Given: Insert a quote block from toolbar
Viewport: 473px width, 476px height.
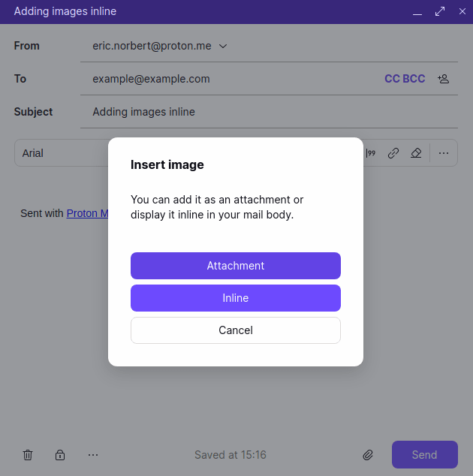Looking at the screenshot, I should coord(371,153).
